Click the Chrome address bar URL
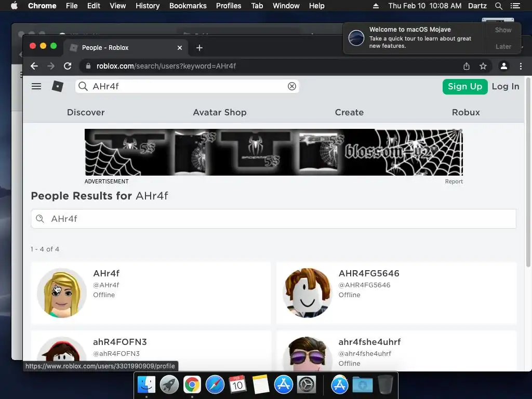The height and width of the screenshot is (399, 532). click(x=166, y=66)
